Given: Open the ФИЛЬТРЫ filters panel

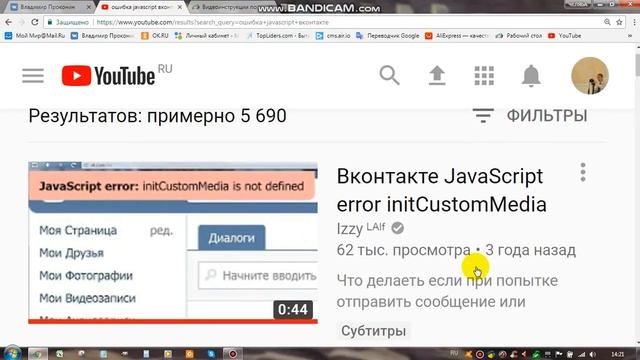Looking at the screenshot, I should pos(530,116).
